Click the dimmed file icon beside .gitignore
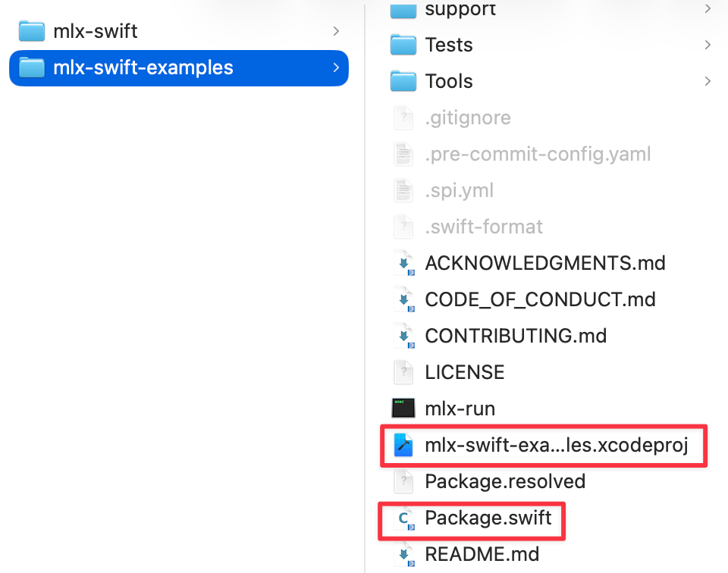 [x=403, y=117]
